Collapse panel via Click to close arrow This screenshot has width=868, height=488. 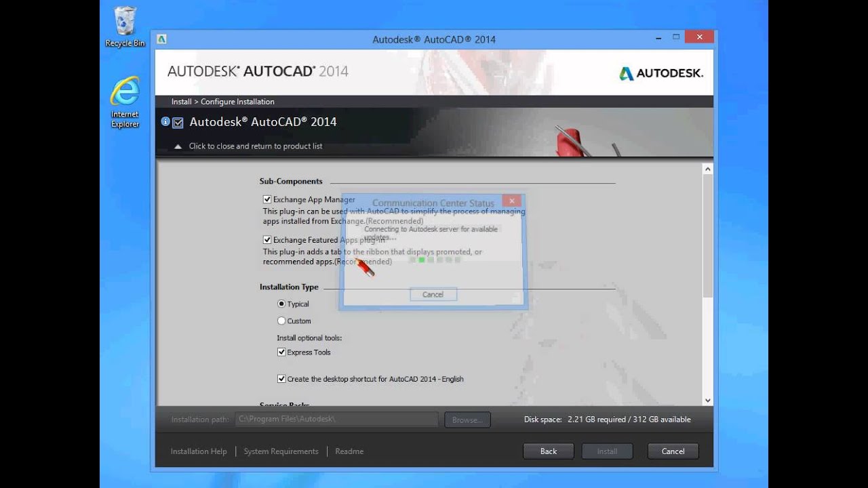point(178,146)
